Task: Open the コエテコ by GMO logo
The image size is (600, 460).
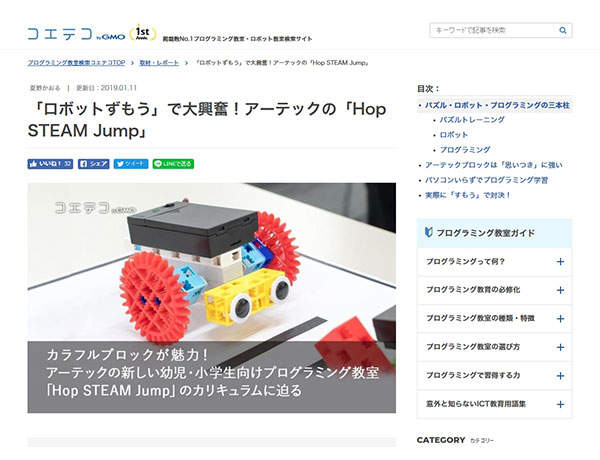Action: point(76,34)
